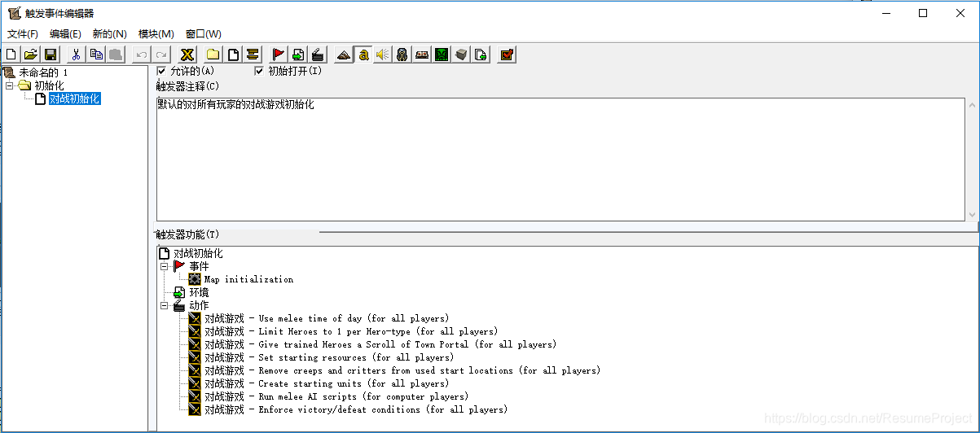Open the Import Manager icon
Image resolution: width=980 pixels, height=433 pixels.
[481, 55]
